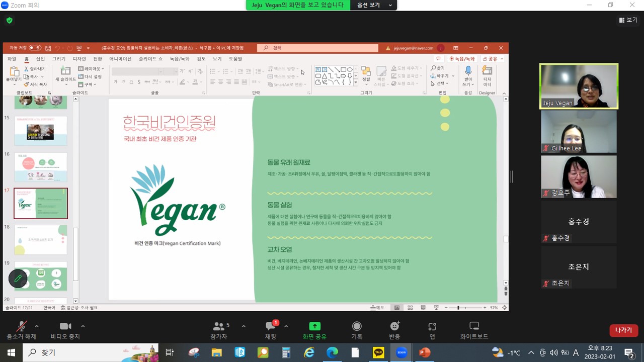
Task: Open the 반응 reactions icon
Action: pyautogui.click(x=394, y=326)
